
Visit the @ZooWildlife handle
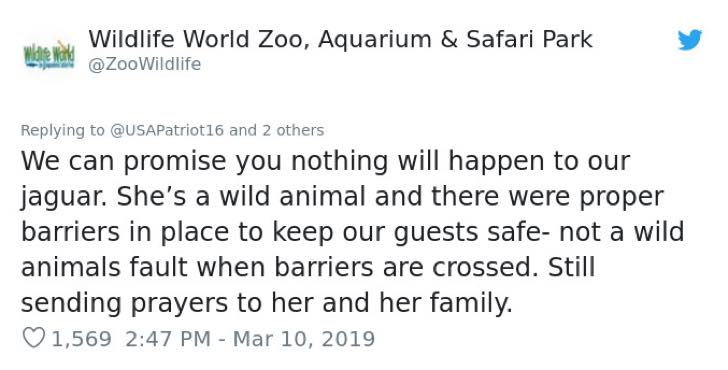[144, 64]
